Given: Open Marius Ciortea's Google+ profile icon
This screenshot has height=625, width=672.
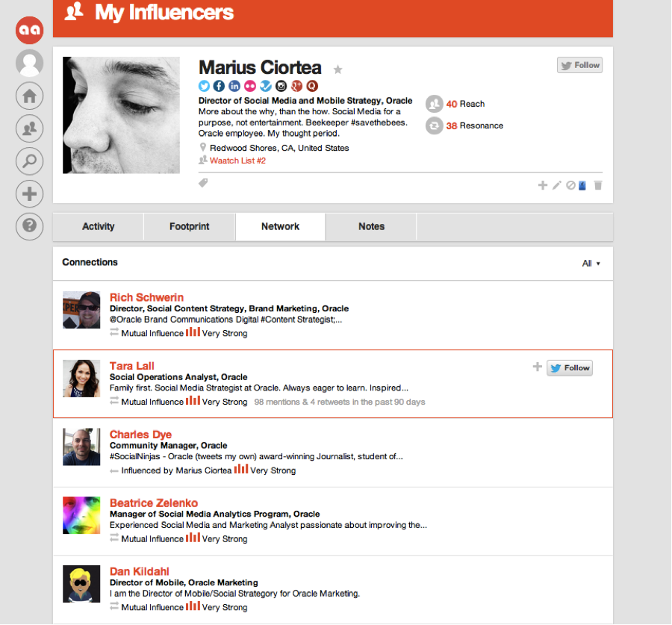Looking at the screenshot, I should (x=296, y=86).
